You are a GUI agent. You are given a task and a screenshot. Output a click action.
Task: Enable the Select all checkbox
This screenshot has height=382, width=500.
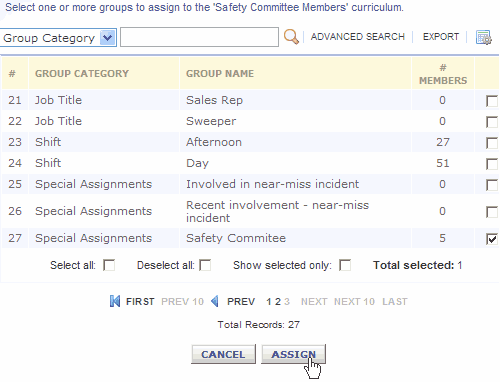click(109, 265)
